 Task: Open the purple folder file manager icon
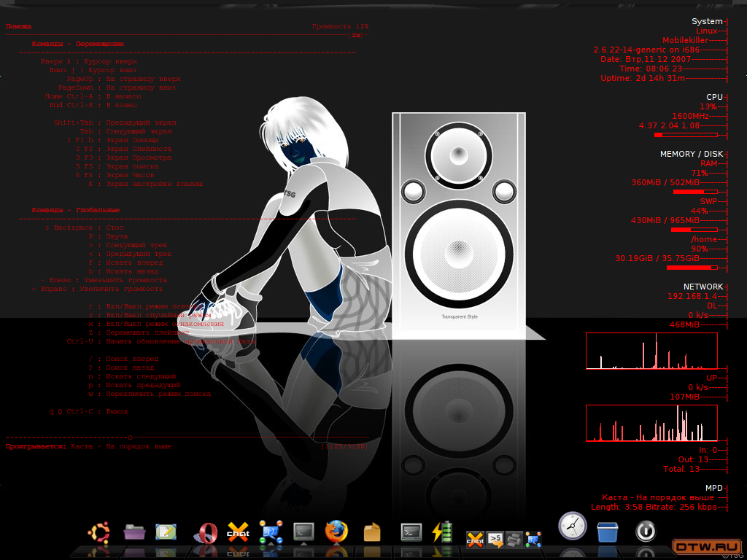pos(134,532)
